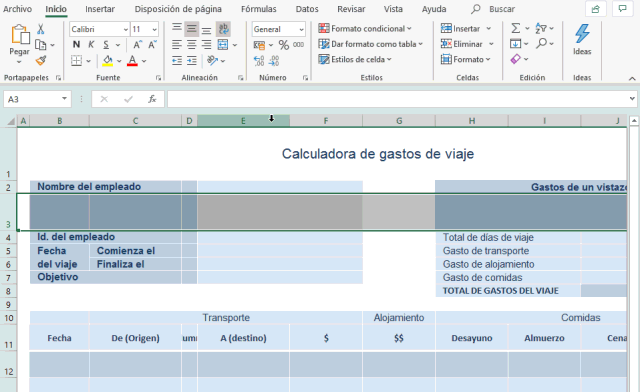The height and width of the screenshot is (392, 640).
Task: Click the Share icon top right
Action: [x=596, y=9]
